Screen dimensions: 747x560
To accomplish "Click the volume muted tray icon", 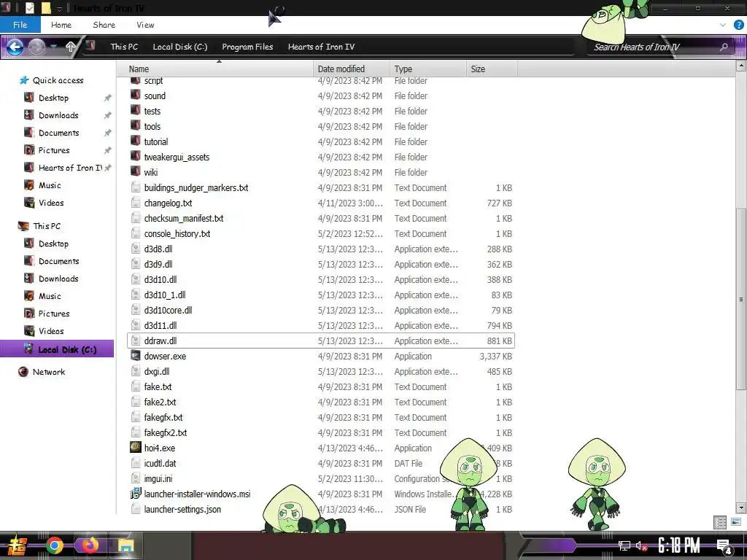I will tap(641, 545).
